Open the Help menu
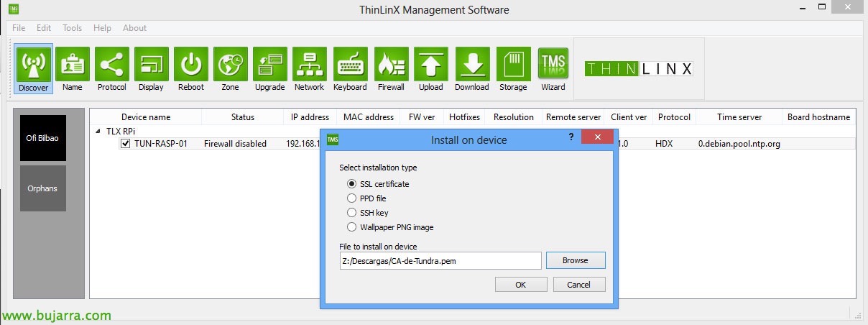This screenshot has width=868, height=325. pyautogui.click(x=102, y=28)
